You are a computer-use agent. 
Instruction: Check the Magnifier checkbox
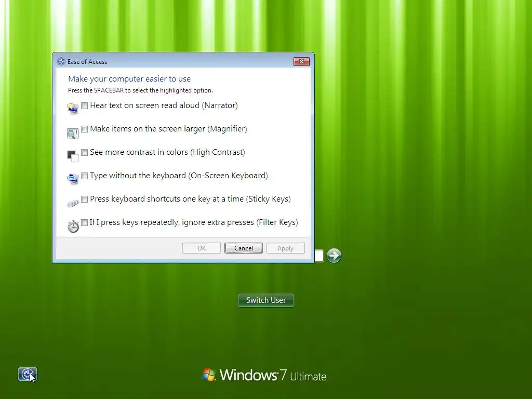click(x=85, y=129)
